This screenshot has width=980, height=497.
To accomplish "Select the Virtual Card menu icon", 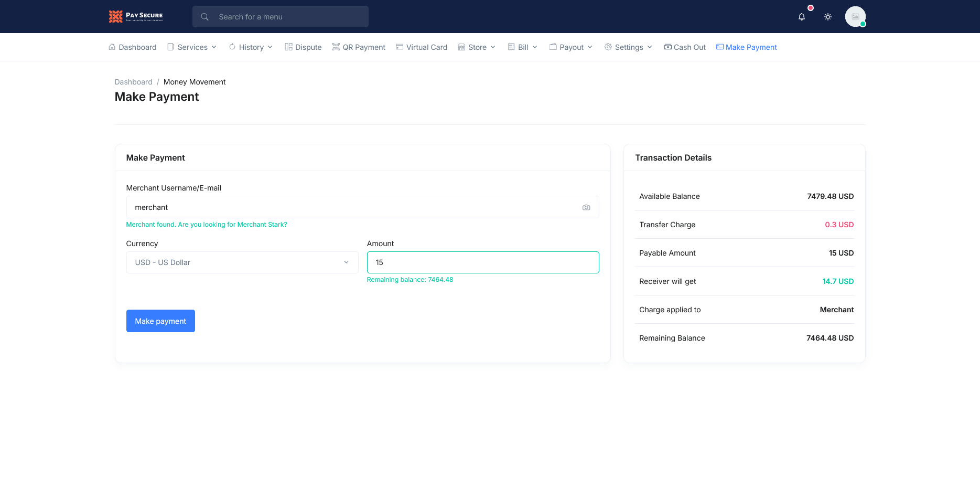I will pyautogui.click(x=400, y=47).
